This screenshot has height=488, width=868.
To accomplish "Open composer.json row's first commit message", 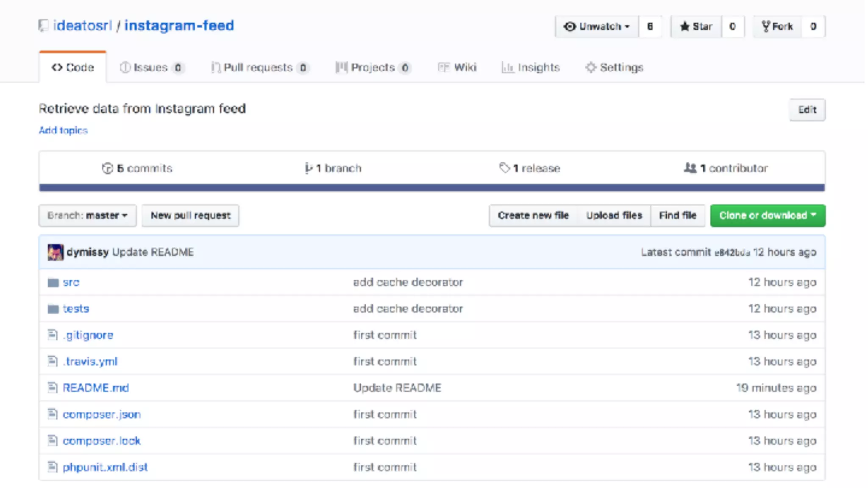I will click(385, 414).
